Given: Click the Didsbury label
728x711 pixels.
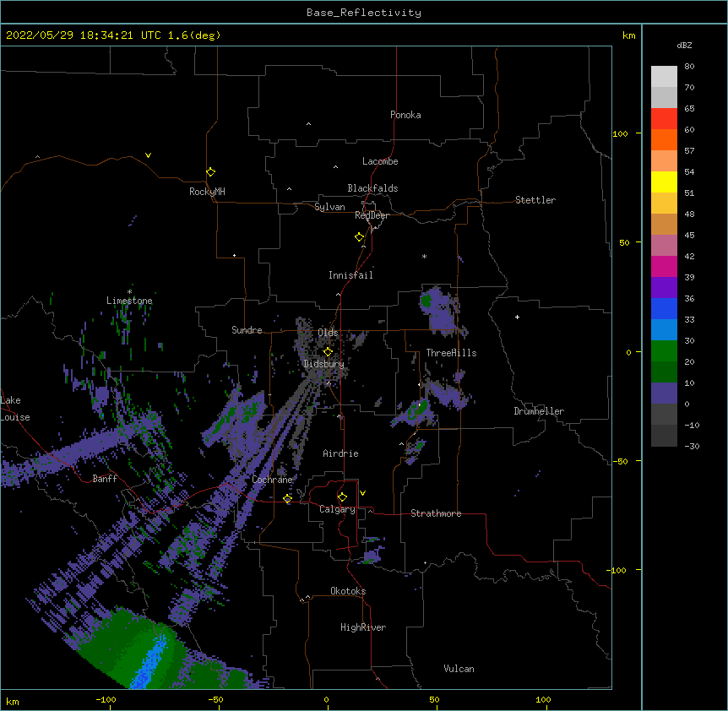Looking at the screenshot, I should (323, 364).
